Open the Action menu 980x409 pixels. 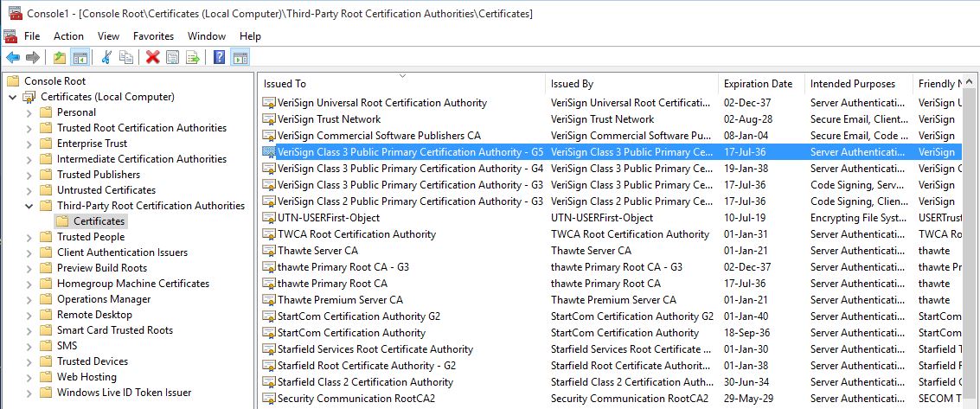tap(68, 36)
